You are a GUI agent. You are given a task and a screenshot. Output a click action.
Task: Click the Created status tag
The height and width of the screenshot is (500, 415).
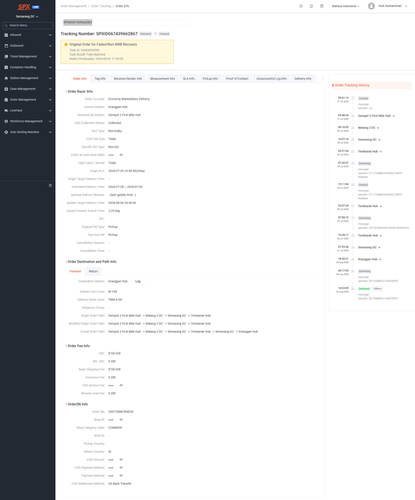click(363, 98)
